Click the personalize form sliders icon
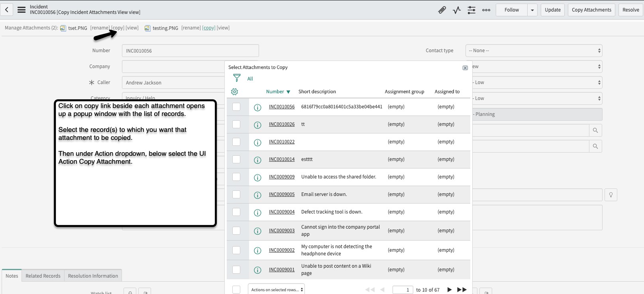 [471, 10]
